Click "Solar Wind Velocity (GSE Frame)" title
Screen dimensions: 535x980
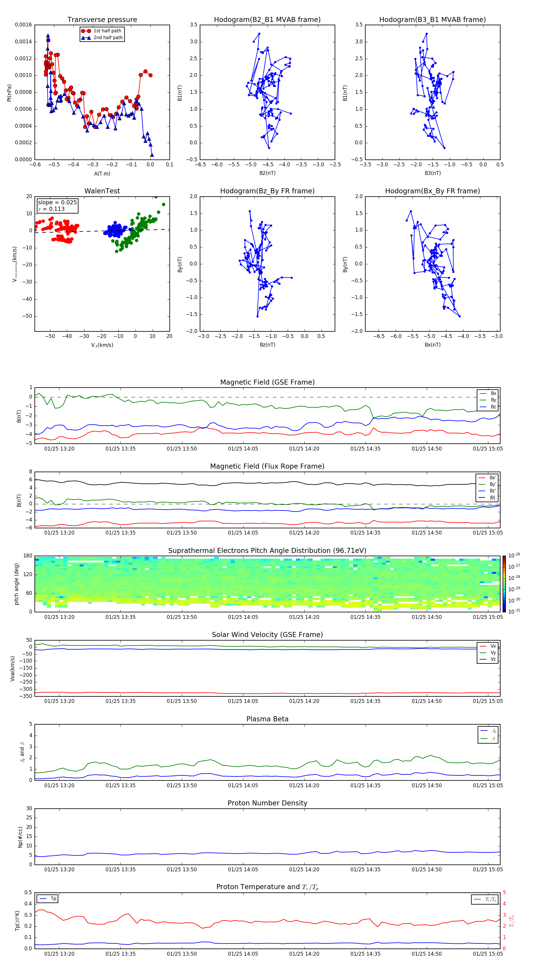click(x=267, y=635)
